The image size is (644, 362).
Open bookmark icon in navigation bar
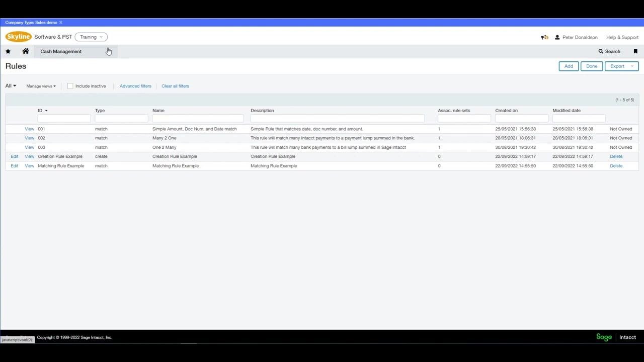pos(635,51)
